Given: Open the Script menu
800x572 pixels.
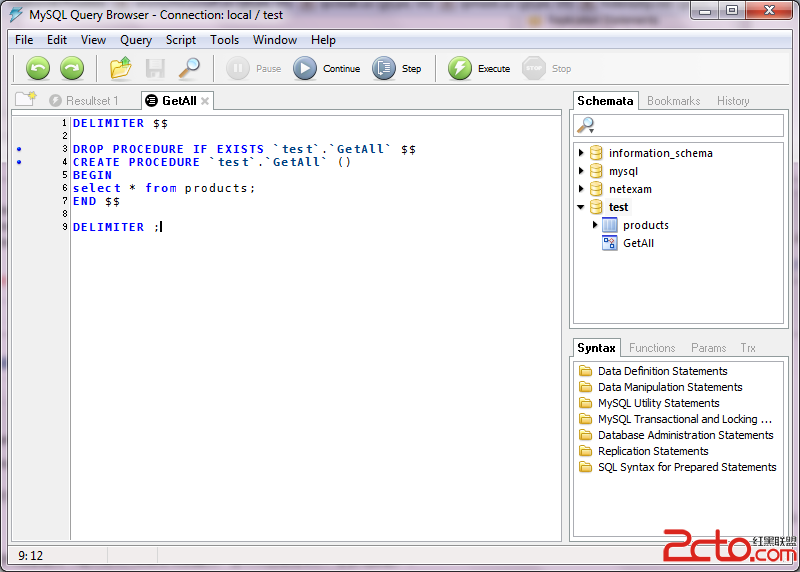Looking at the screenshot, I should coord(181,40).
